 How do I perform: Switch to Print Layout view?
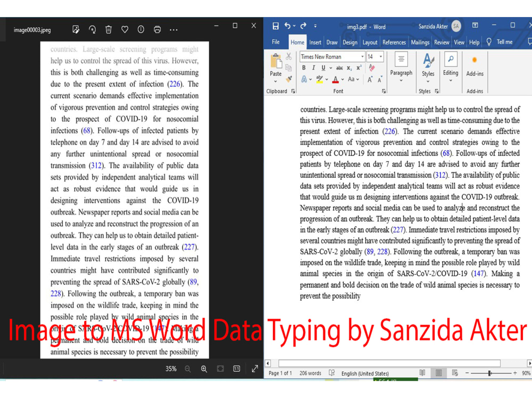pyautogui.click(x=438, y=373)
